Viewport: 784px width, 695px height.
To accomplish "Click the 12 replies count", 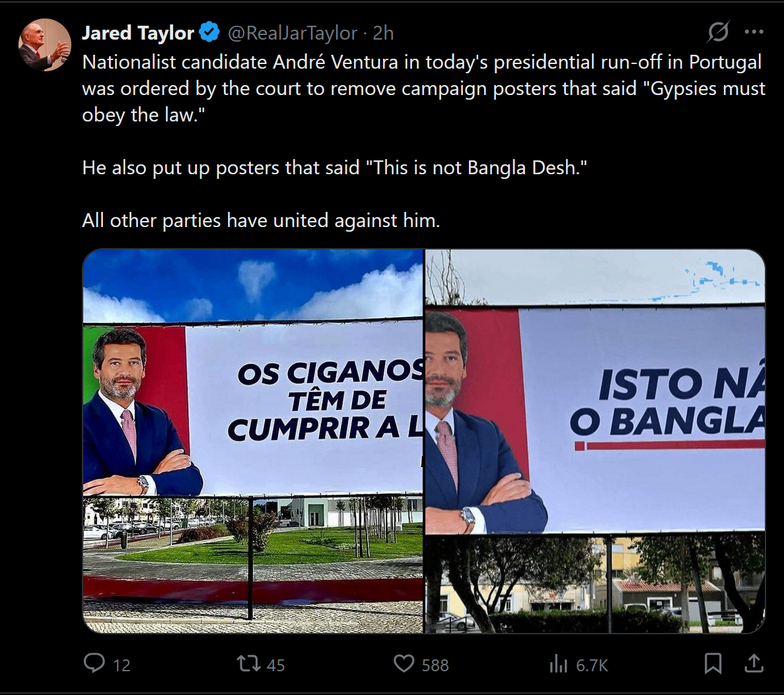I will pos(122,665).
